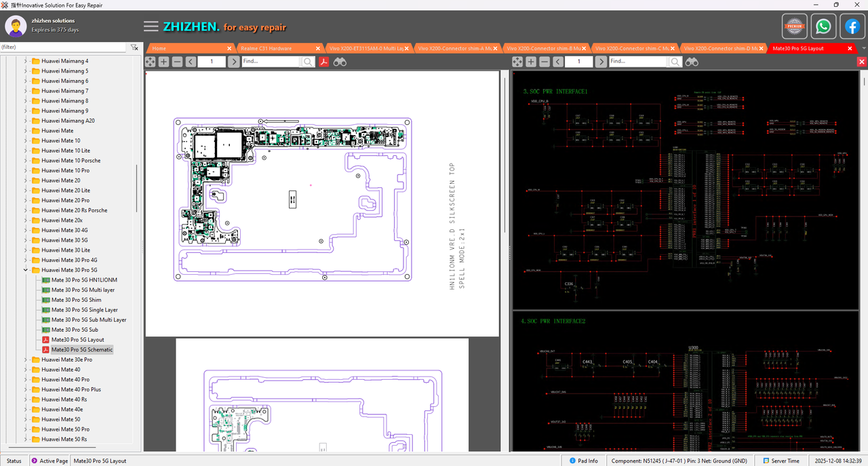Open the Facebook page icon
The height and width of the screenshot is (466, 868).
pyautogui.click(x=852, y=26)
